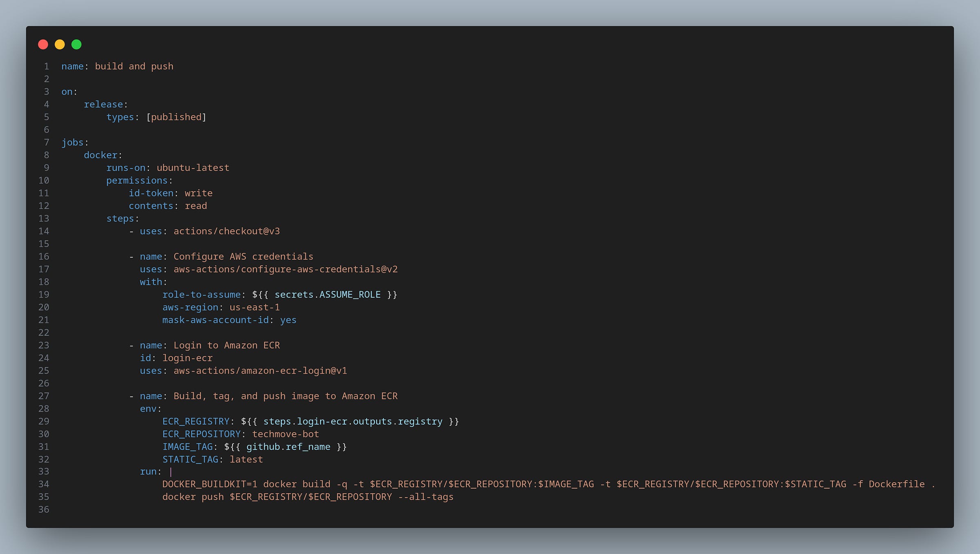The width and height of the screenshot is (980, 554).
Task: Click 'STATIC_TAG' key
Action: tap(190, 459)
